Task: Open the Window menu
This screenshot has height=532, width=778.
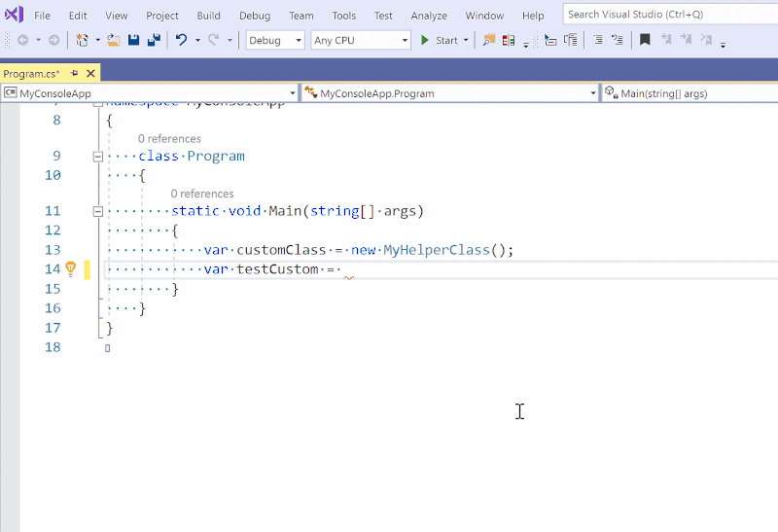Action: (484, 16)
